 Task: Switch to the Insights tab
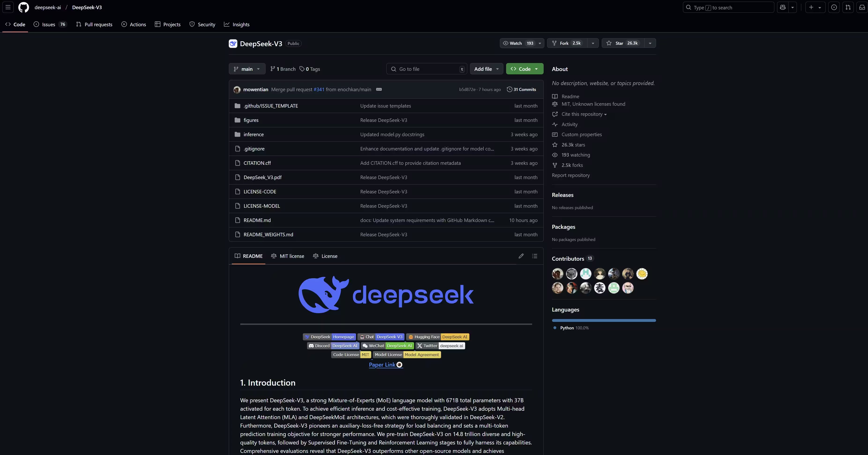[237, 24]
